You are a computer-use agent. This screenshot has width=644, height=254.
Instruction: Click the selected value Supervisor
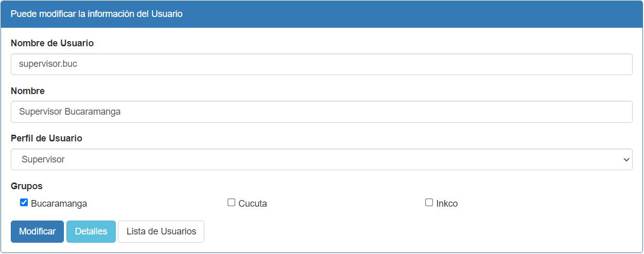tap(43, 159)
